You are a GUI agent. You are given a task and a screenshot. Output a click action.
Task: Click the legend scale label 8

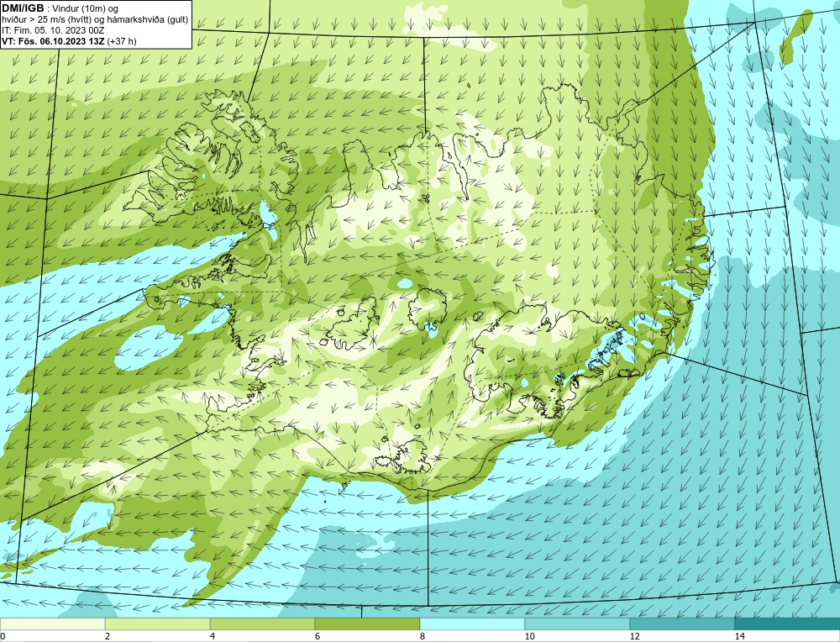pos(423,636)
